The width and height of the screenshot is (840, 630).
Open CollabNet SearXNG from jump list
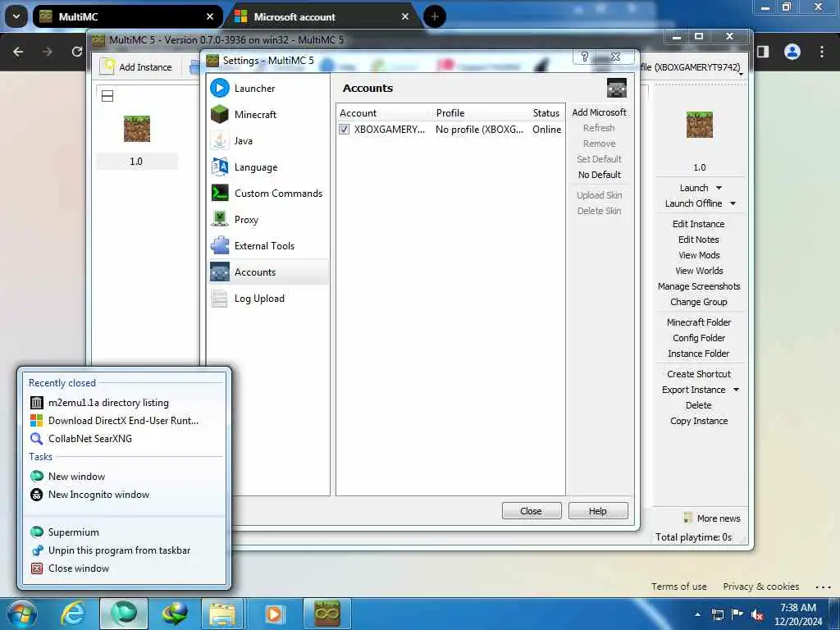(125, 439)
